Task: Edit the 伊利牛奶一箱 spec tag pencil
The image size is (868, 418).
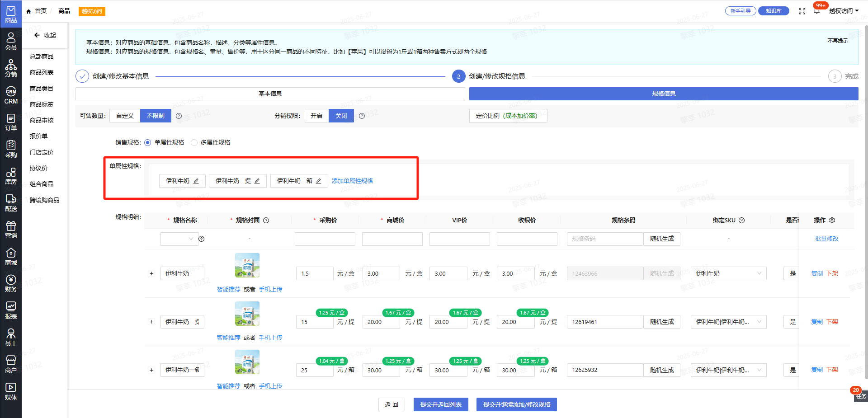Action: (319, 181)
